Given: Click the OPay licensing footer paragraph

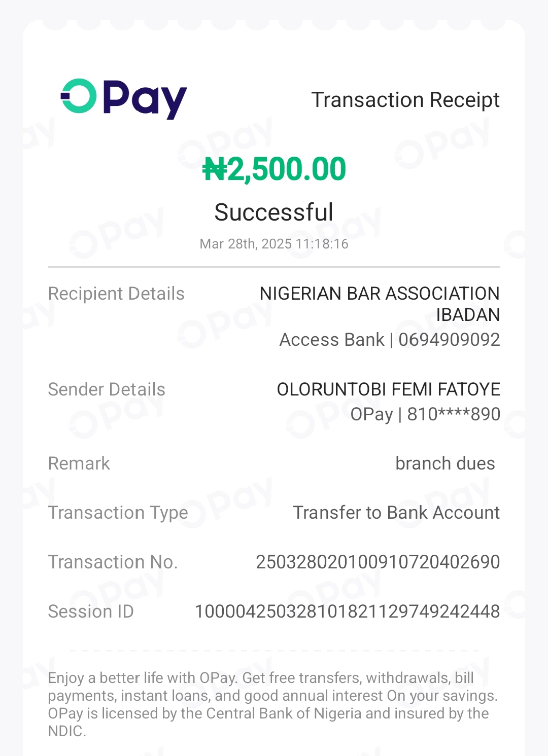Looking at the screenshot, I should 273,704.
